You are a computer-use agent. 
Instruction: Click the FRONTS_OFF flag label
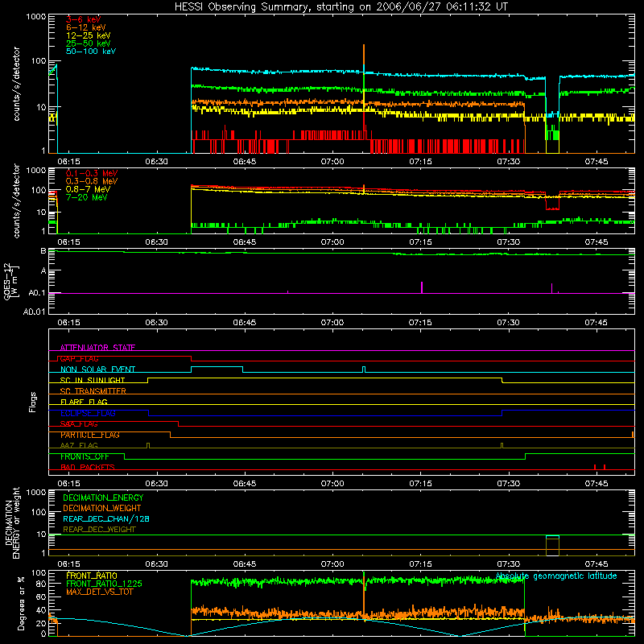85,456
